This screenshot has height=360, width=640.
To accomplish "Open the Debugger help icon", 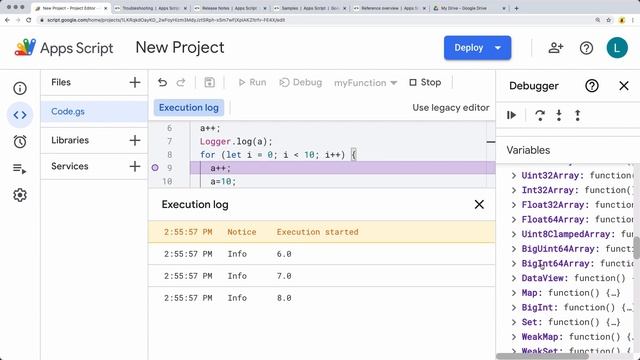I will (591, 86).
